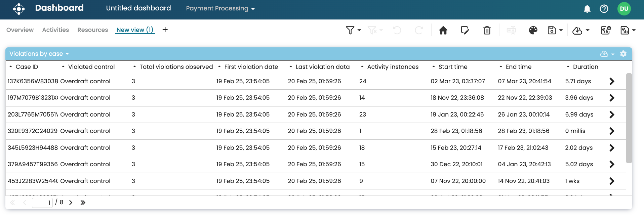Open the color palette theme icon

533,30
